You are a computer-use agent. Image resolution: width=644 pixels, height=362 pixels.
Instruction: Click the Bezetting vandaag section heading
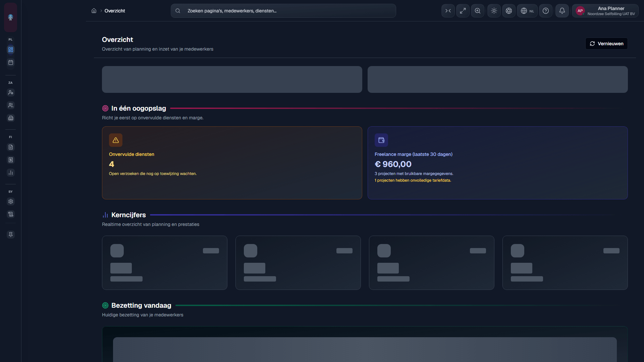point(141,305)
